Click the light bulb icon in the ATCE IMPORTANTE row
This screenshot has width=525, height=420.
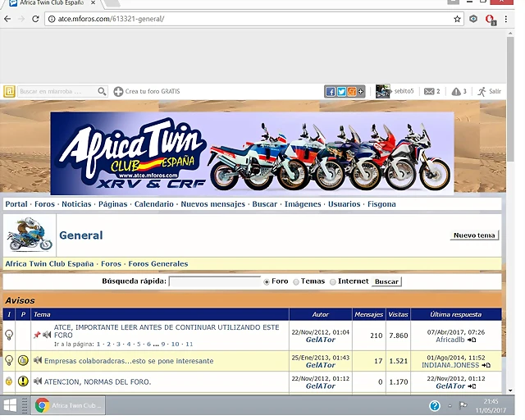click(x=9, y=335)
